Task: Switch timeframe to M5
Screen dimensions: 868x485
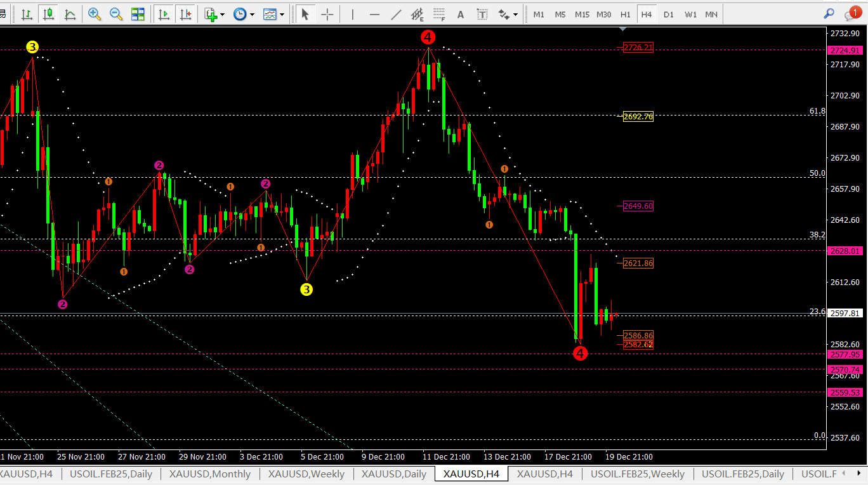Action: tap(560, 14)
